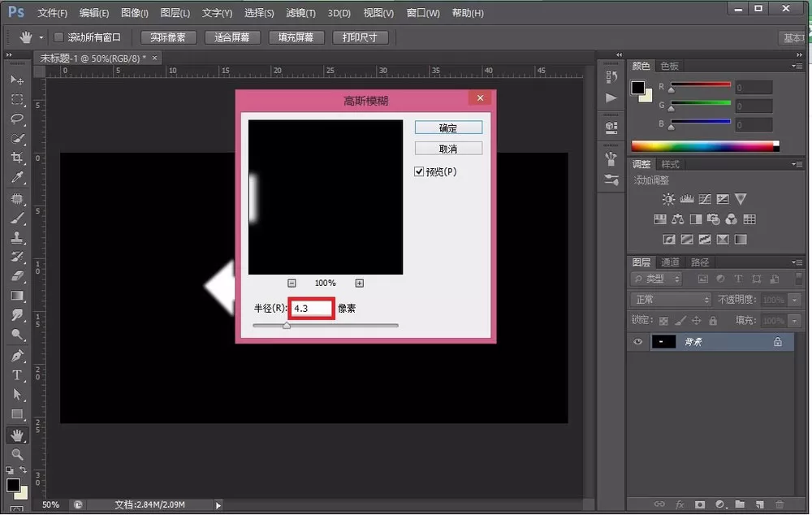This screenshot has width=812, height=515.
Task: Hide the Background layer eye icon
Action: tap(637, 342)
